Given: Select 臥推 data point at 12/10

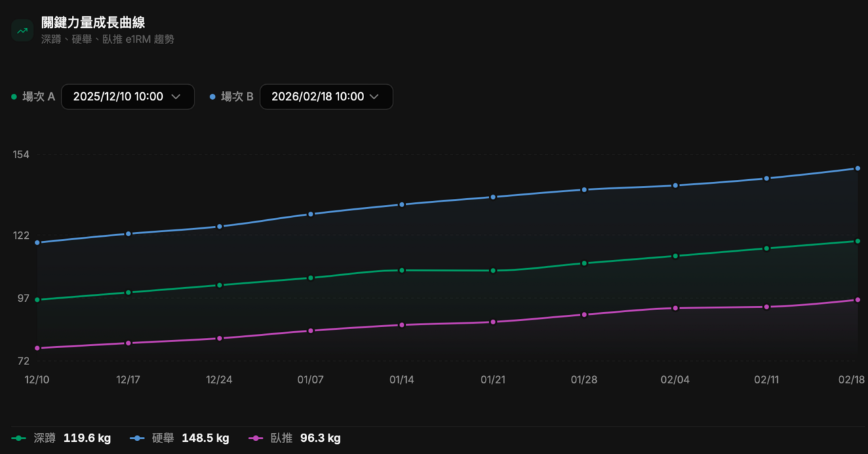Looking at the screenshot, I should [x=37, y=348].
